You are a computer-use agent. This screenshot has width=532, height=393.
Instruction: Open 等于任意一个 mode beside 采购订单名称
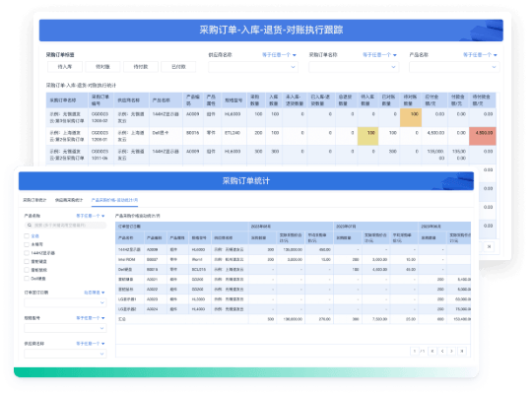point(379,55)
